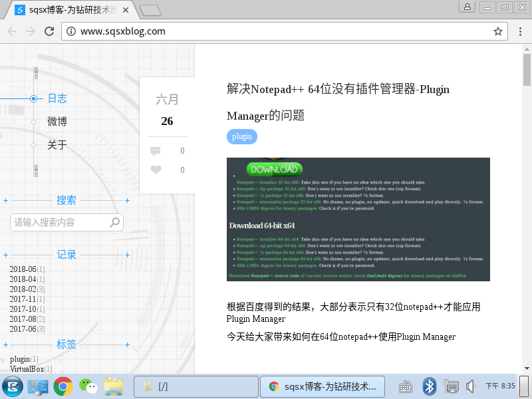Viewport: 532px width, 399px height.
Task: Open WeChat from the taskbar
Action: click(x=88, y=386)
